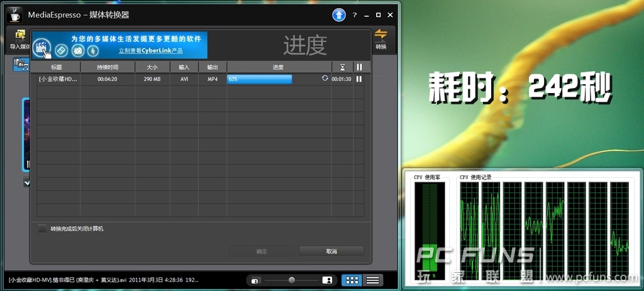Pause the AVI file conversion row
This screenshot has height=291, width=644.
[359, 79]
